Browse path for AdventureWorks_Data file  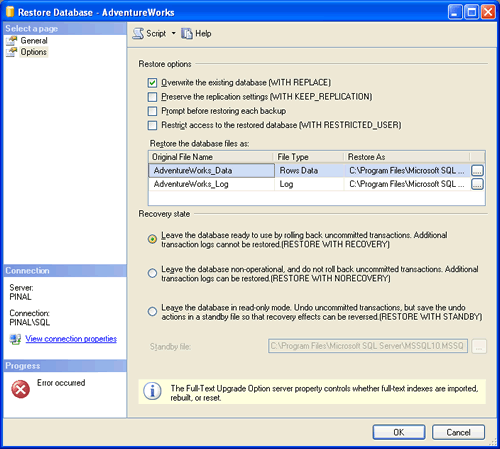tap(477, 171)
